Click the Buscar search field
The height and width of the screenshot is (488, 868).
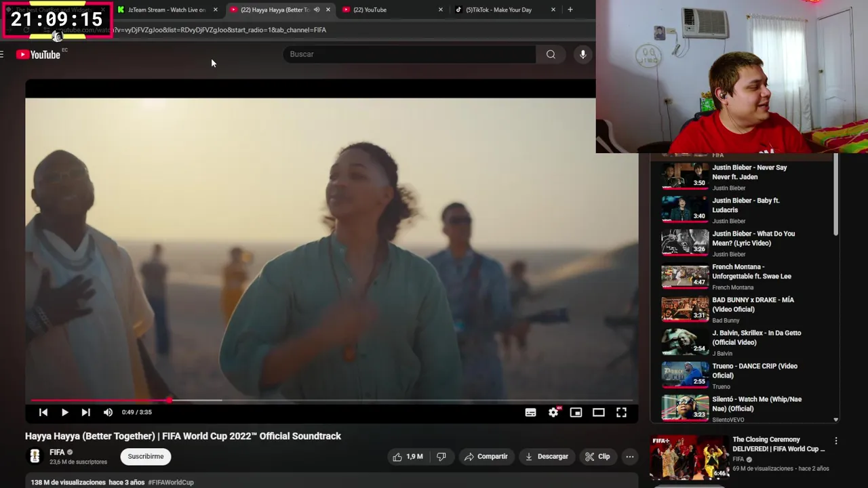pos(410,54)
